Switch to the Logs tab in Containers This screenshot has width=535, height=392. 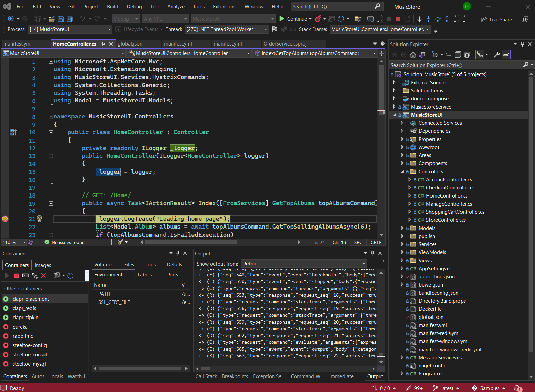[150, 265]
